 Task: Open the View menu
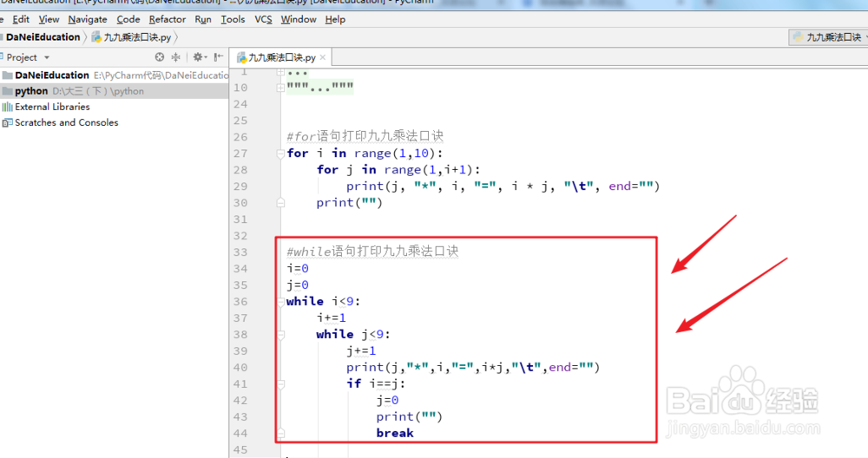point(49,19)
